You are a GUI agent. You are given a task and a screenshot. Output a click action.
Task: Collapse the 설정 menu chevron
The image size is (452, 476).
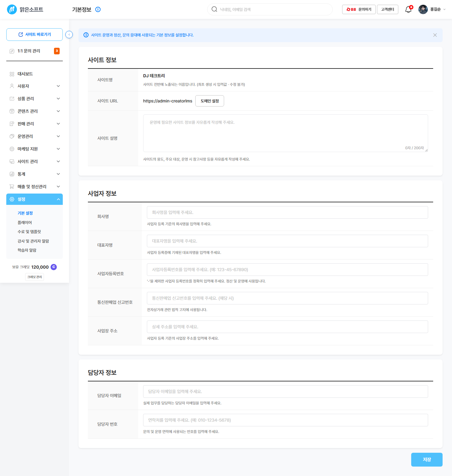point(58,199)
